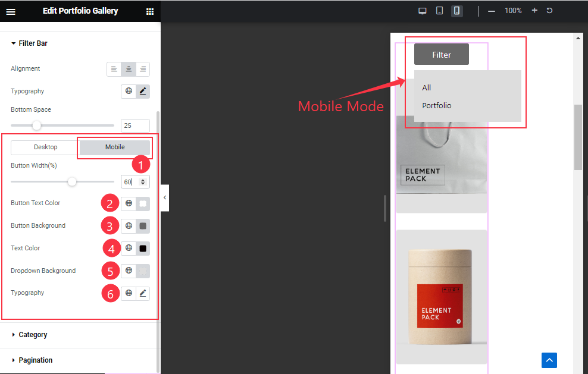
Task: Click the Dropdown Background label
Action: coord(43,271)
